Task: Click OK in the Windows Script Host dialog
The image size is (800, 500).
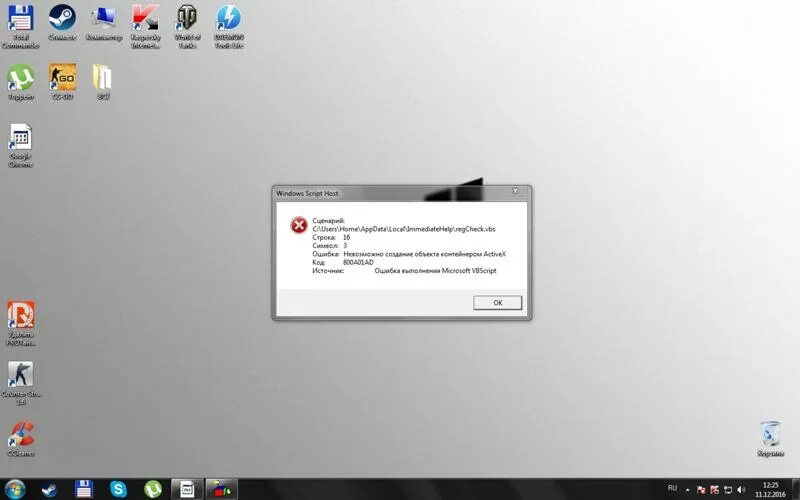Action: coord(497,303)
